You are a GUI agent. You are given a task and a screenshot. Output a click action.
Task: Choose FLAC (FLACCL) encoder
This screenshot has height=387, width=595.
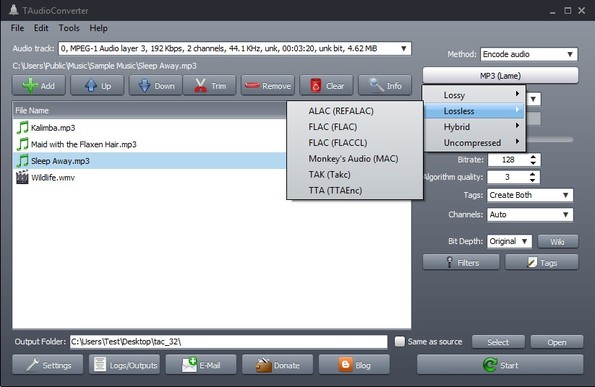click(x=355, y=143)
